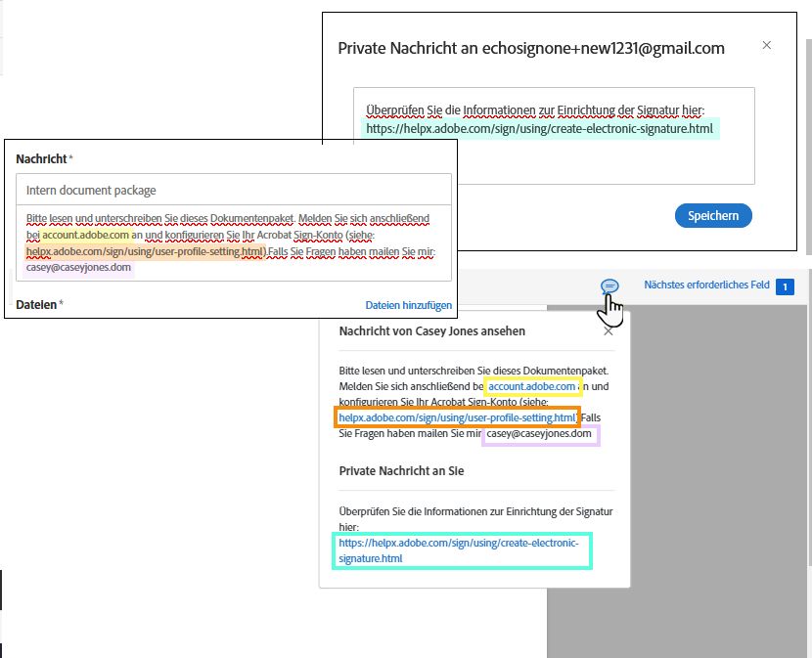Viewport: 812px width, 658px height.
Task: Click the blue field counter badge 1
Action: point(785,286)
